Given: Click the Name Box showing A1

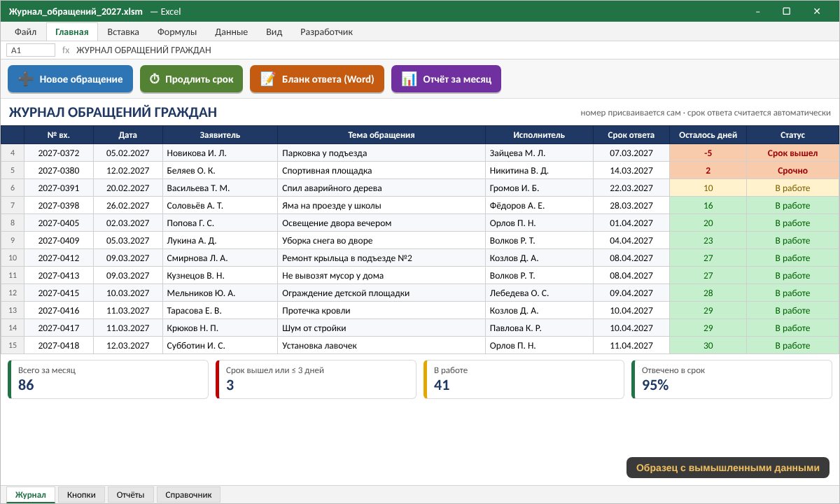Looking at the screenshot, I should click(x=31, y=50).
